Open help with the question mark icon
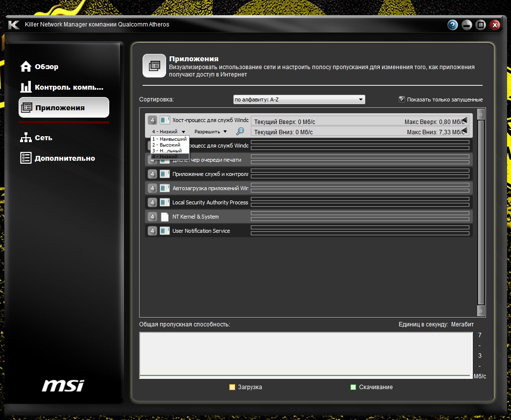This screenshot has width=511, height=420. coord(452,25)
